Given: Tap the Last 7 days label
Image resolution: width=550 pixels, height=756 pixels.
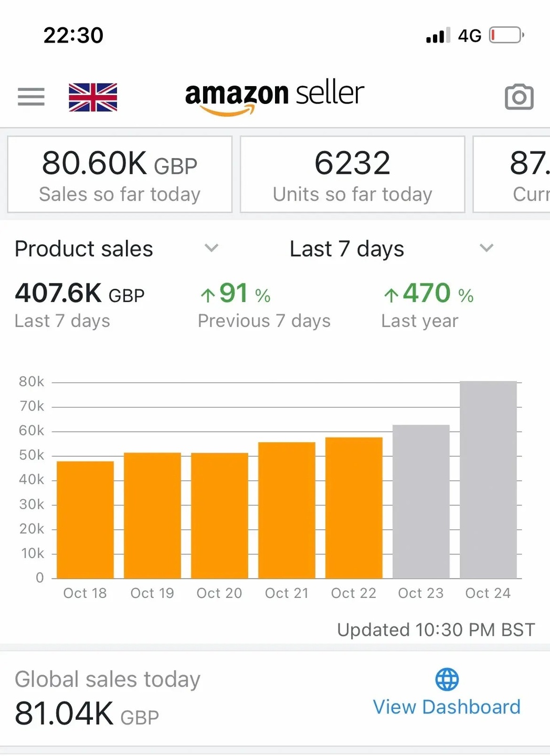Looking at the screenshot, I should pyautogui.click(x=347, y=249).
